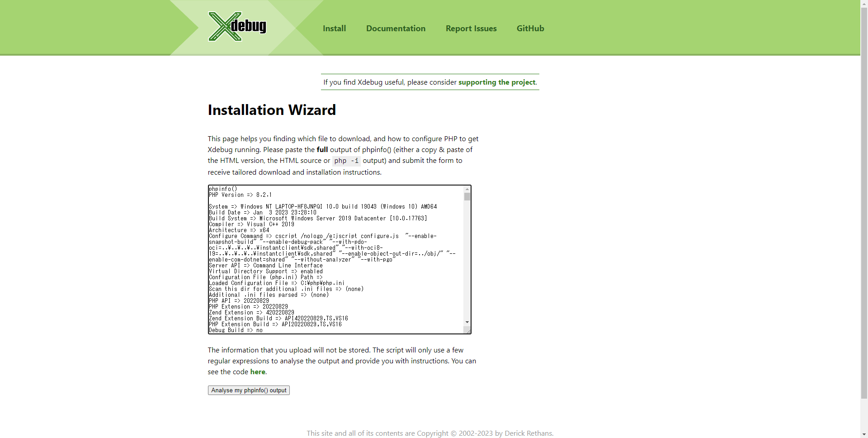868x438 pixels.
Task: Click the 'Server API => Command Line Interface' line
Action: (265, 266)
